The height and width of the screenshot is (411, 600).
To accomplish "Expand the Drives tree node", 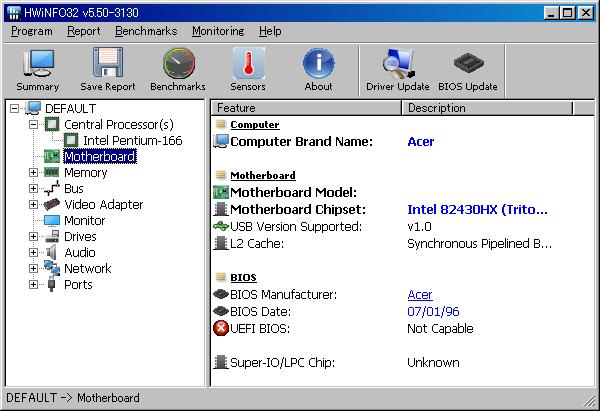I will [33, 236].
